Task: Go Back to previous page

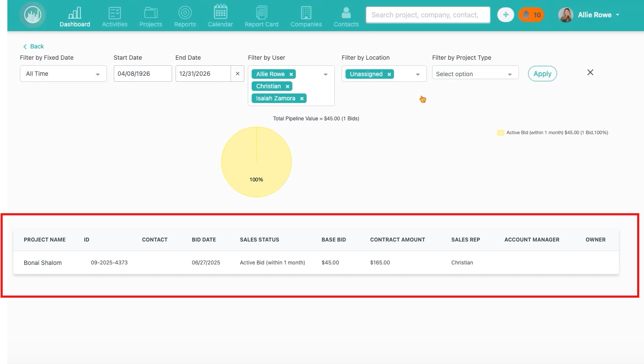Action: tap(33, 46)
